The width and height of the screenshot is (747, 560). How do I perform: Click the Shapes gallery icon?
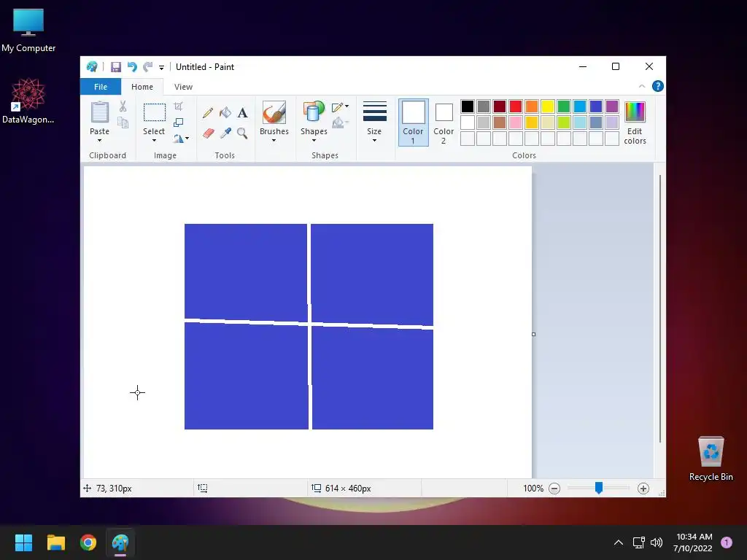tap(314, 112)
